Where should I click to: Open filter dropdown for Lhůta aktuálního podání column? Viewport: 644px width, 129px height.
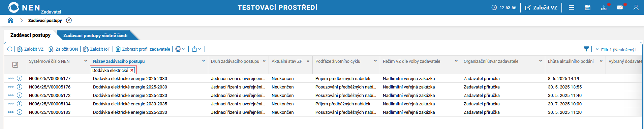point(601,61)
